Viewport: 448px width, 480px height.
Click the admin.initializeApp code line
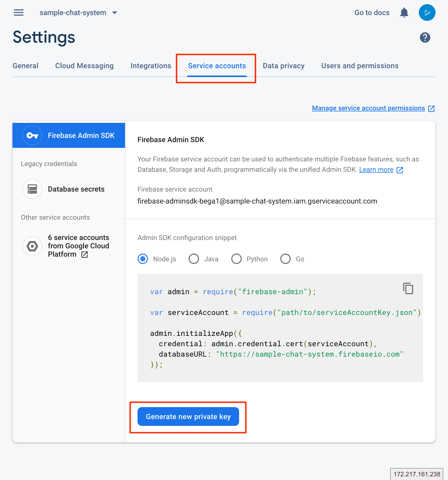[x=196, y=333]
